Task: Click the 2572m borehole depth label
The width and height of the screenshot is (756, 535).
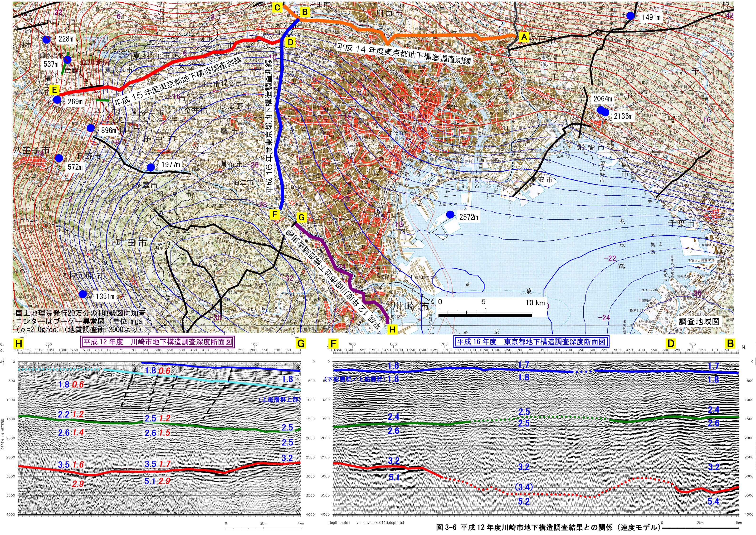Action: click(469, 217)
